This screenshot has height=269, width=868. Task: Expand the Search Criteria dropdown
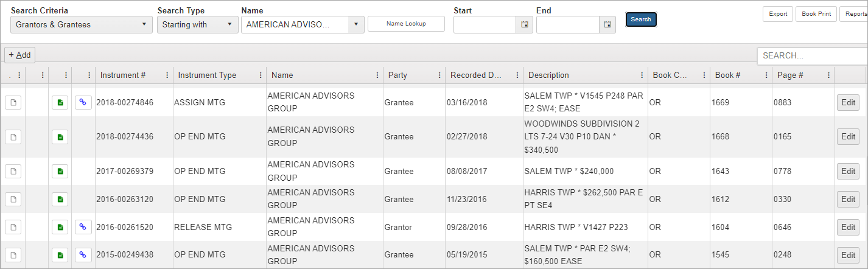pyautogui.click(x=81, y=24)
